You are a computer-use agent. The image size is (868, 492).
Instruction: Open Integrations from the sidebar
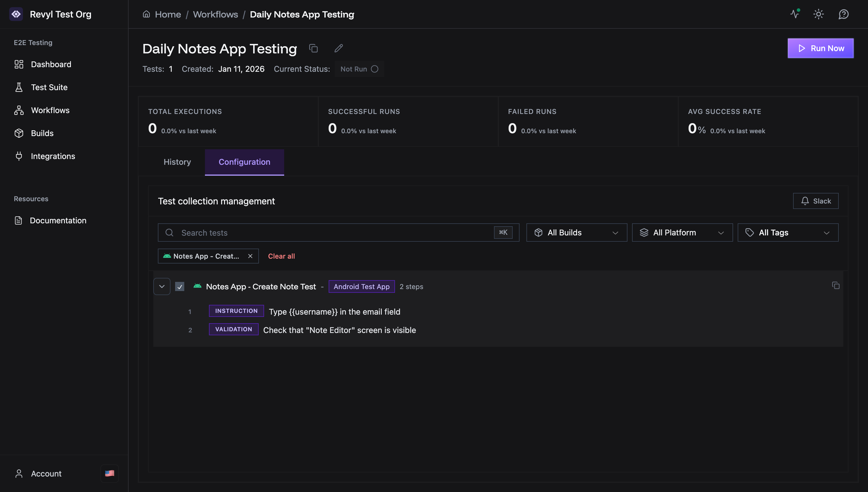click(53, 156)
